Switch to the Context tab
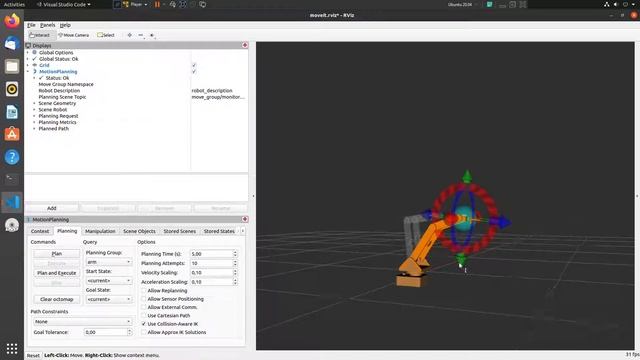 pos(40,231)
